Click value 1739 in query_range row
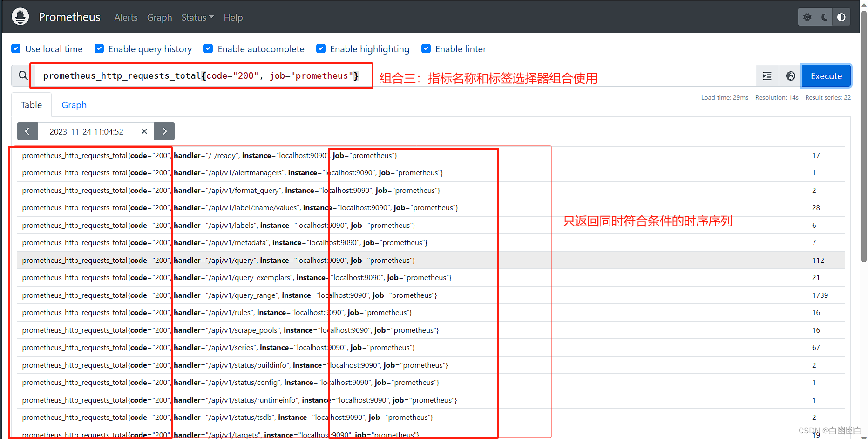Screen dimensions: 868x439 coord(820,295)
